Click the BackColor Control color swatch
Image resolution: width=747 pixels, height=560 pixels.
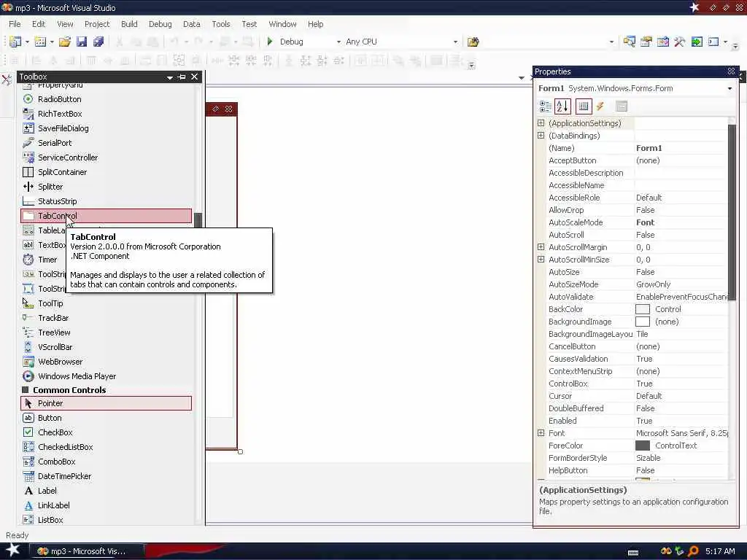pyautogui.click(x=642, y=309)
